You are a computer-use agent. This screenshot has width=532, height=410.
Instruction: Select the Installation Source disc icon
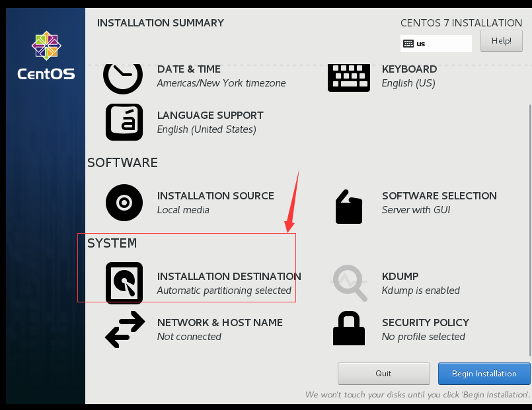coord(124,203)
